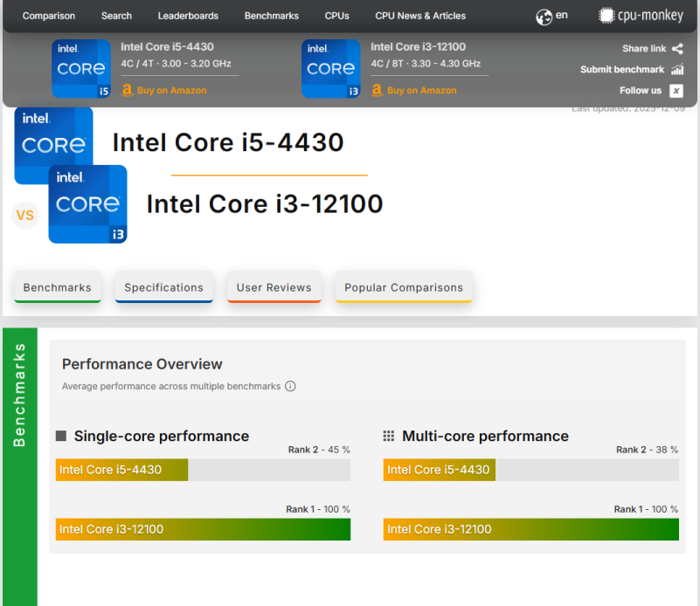
Task: Click the Core i3 badge in sticky header
Action: (331, 69)
